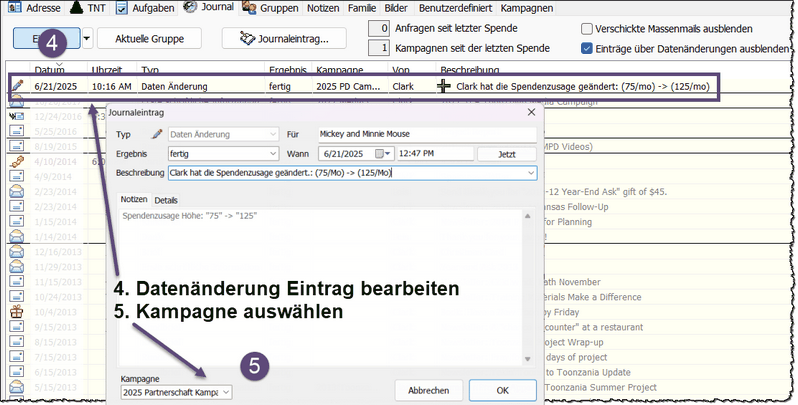Click the notes text area with Spendenzusage Höhe
The width and height of the screenshot is (798, 405).
pos(321,287)
